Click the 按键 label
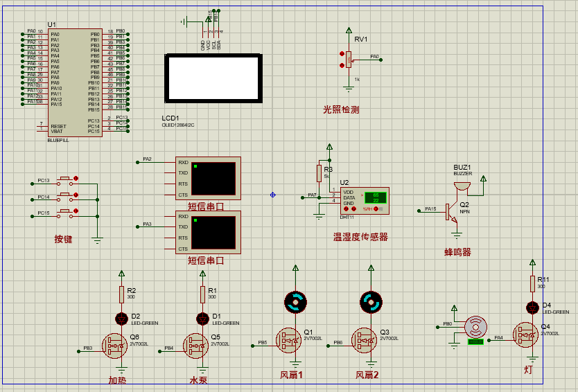 [63, 240]
